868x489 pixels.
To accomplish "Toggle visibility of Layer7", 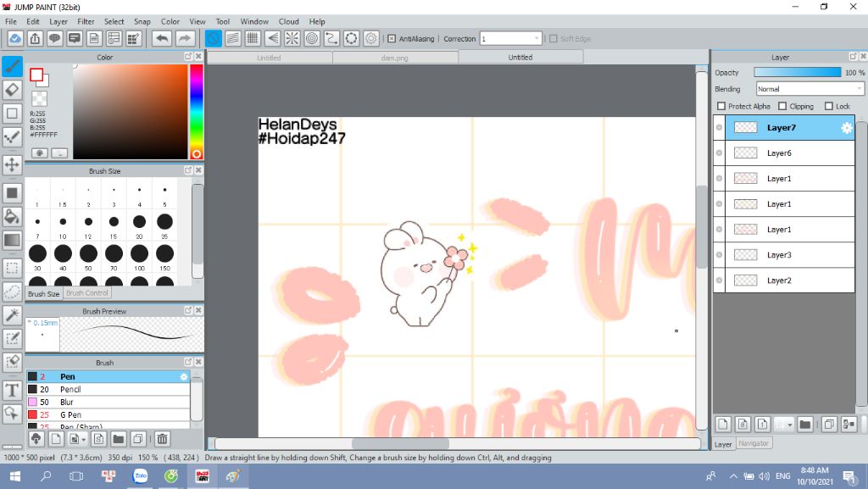I will (x=719, y=128).
